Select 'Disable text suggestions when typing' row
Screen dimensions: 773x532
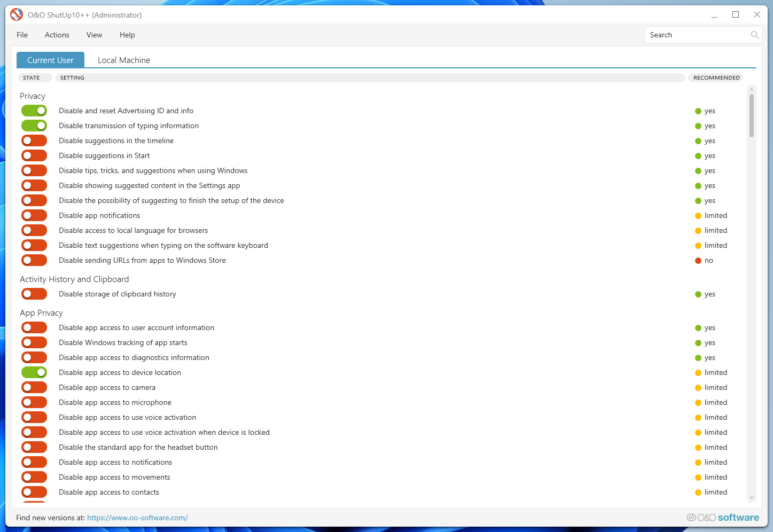(x=163, y=245)
